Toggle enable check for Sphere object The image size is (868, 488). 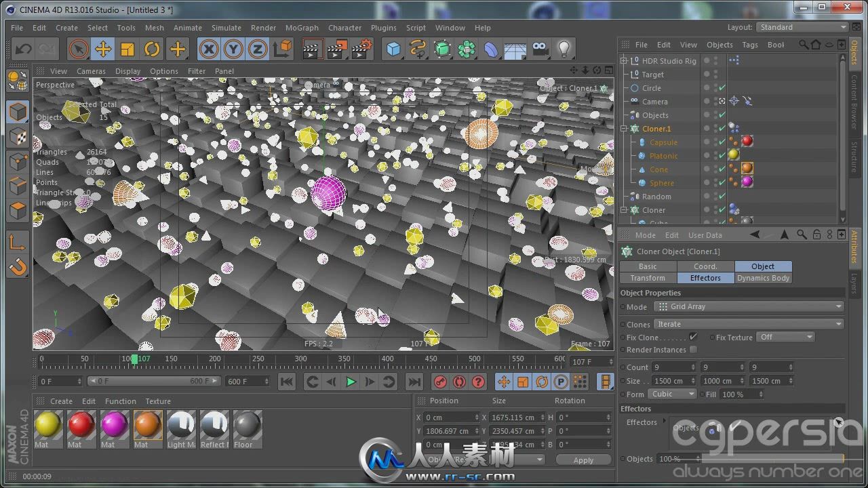tap(722, 183)
